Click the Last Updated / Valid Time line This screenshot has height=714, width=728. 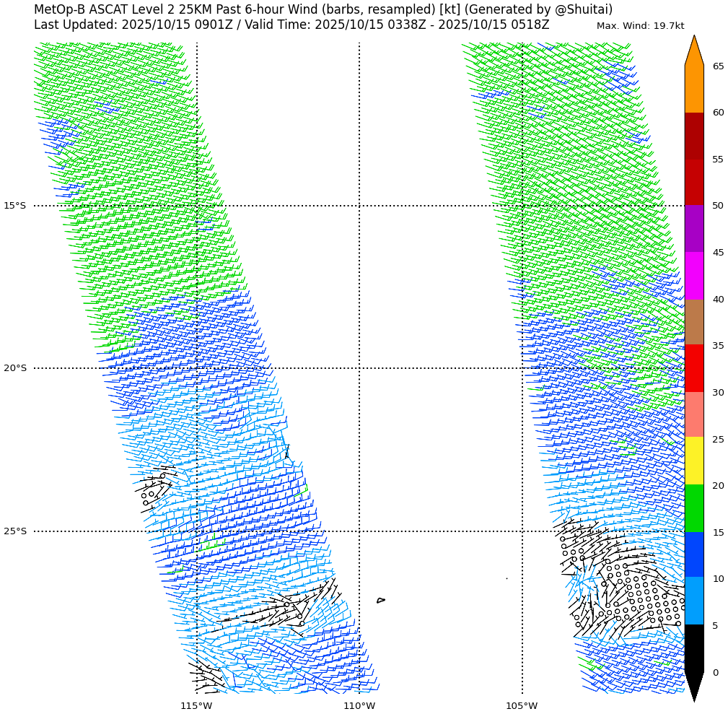[291, 25]
